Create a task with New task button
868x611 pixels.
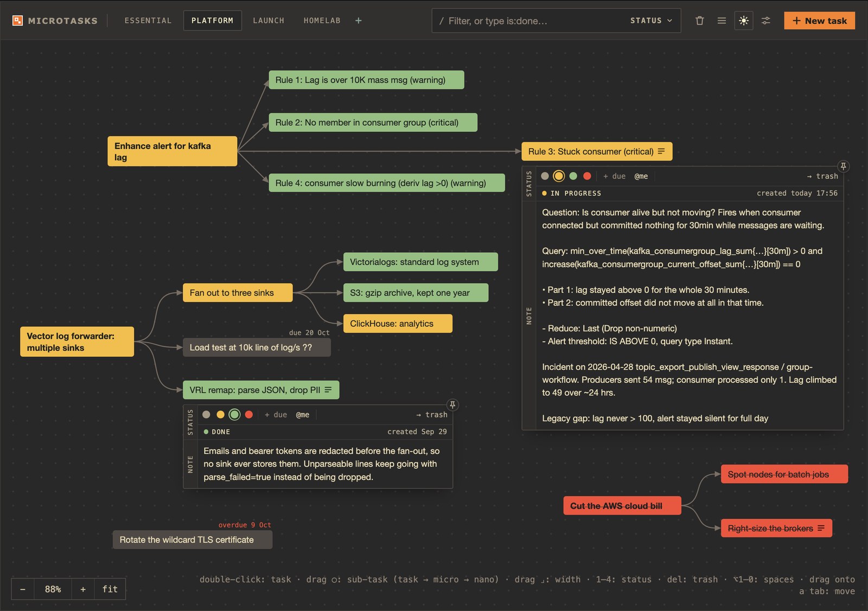click(x=819, y=21)
